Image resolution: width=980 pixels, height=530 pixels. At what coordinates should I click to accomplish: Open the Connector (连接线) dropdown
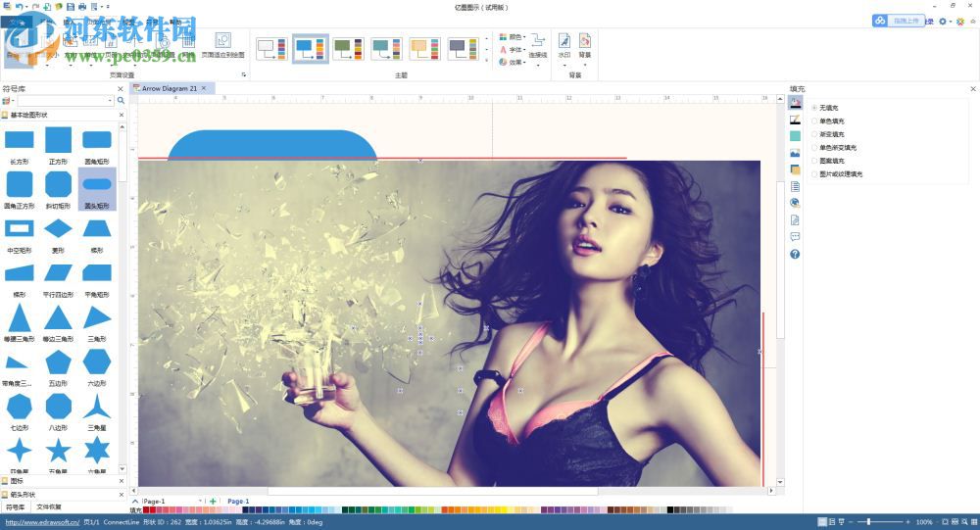537,47
